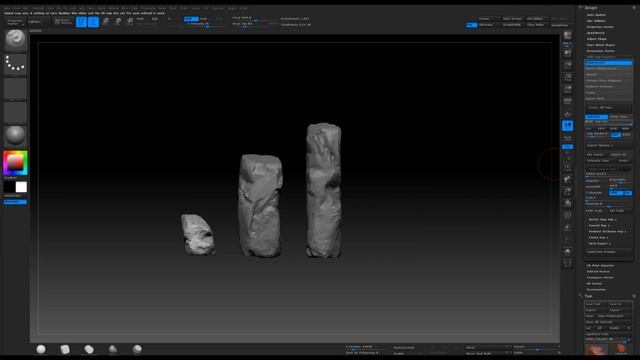Toggle Solo mode icon
This screenshot has width=640, height=360.
567,251
